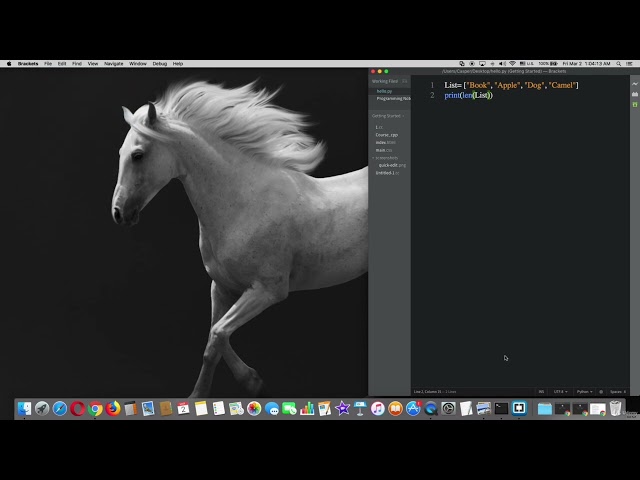Open Finder from the dock
This screenshot has height=480, width=640.
24,408
